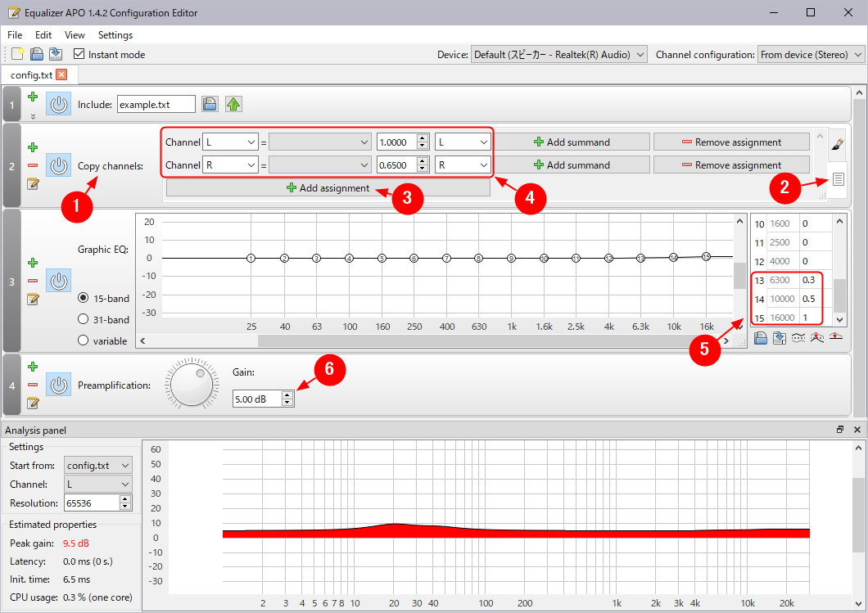Open the Settings menu
This screenshot has width=868, height=613.
(115, 35)
